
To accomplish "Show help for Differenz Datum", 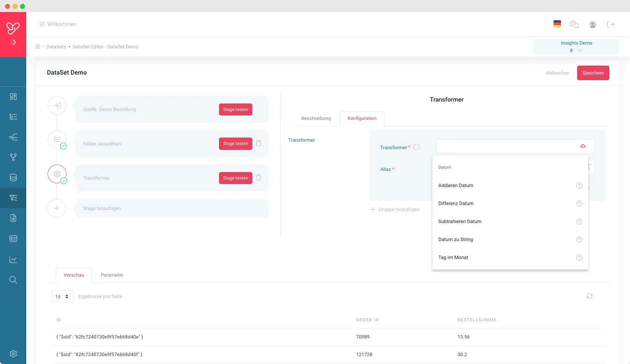I will click(x=579, y=204).
